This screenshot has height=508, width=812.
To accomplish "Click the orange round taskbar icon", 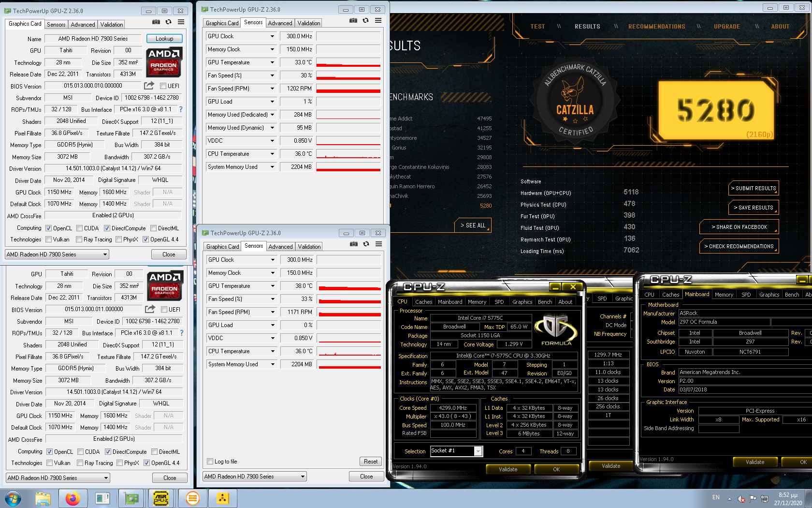I will click(192, 498).
